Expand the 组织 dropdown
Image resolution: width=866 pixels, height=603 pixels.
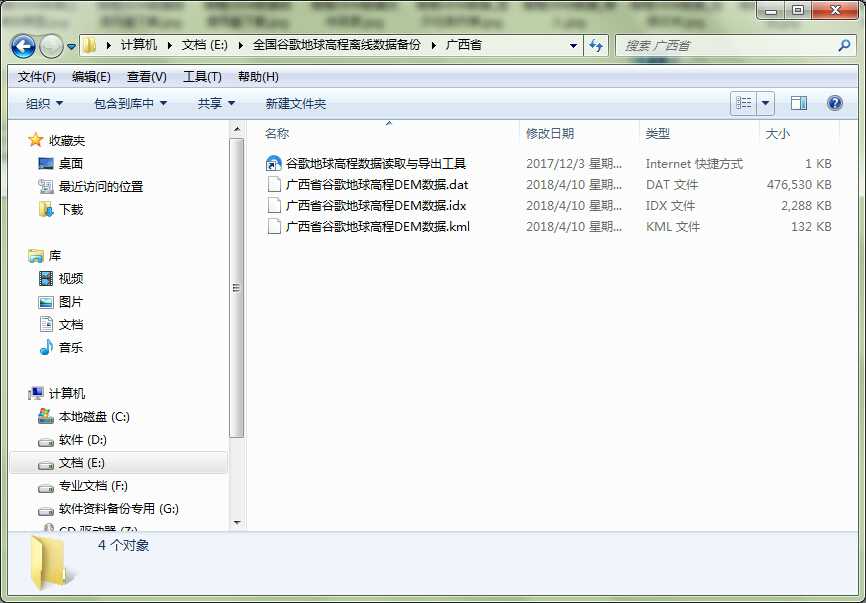point(44,103)
